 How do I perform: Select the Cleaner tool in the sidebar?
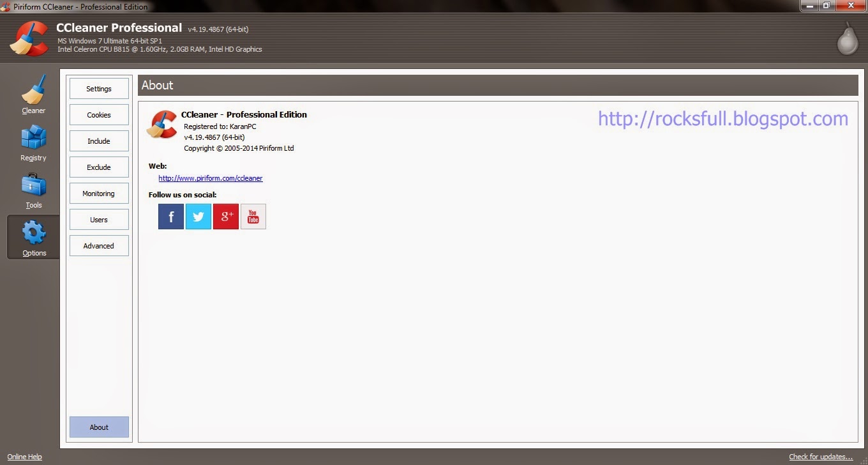click(x=33, y=96)
